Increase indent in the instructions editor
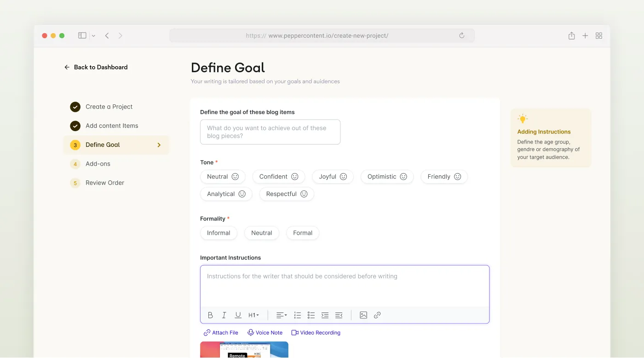Image resolution: width=644 pixels, height=358 pixels. coord(325,315)
